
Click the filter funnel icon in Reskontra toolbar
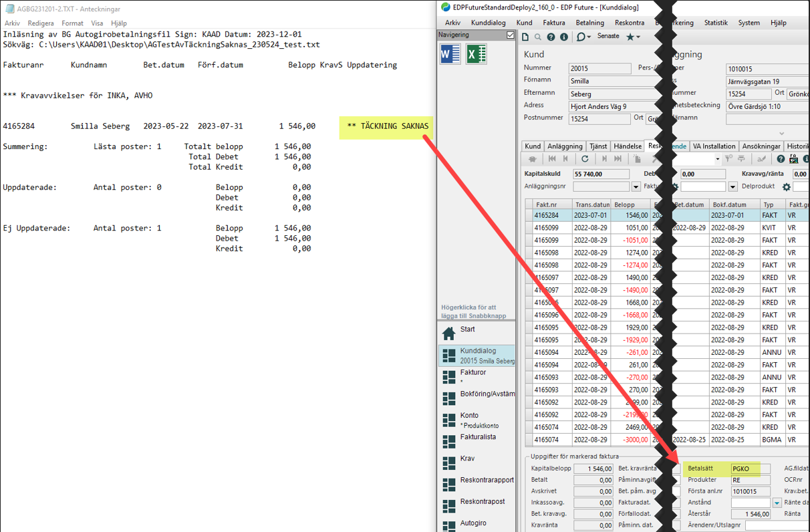pyautogui.click(x=729, y=159)
